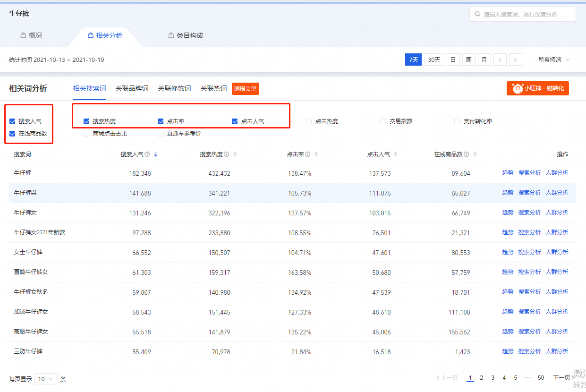Click the click-rate value 163.58%
The height and width of the screenshot is (392, 586).
click(x=299, y=273)
